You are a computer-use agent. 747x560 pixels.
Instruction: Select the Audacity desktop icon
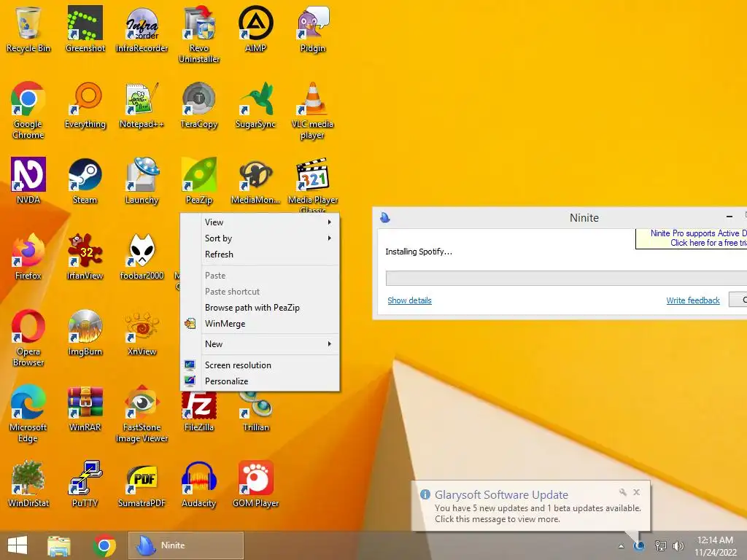tap(199, 483)
